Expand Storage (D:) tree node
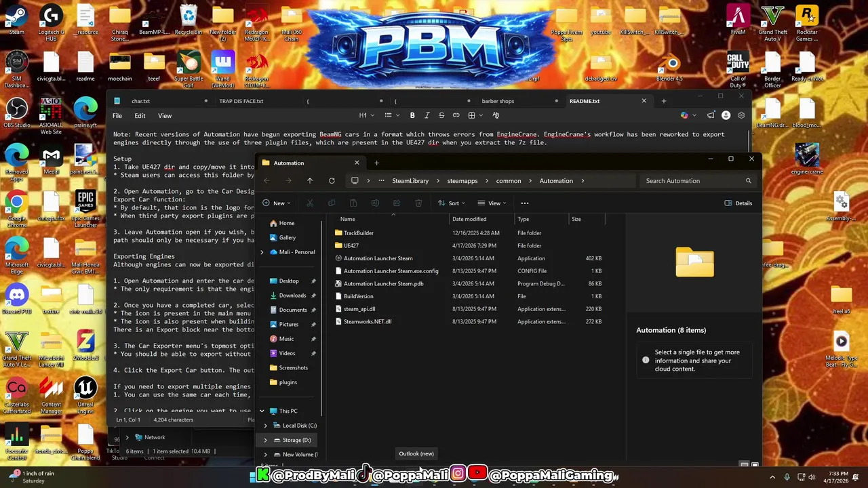The height and width of the screenshot is (488, 868). coord(265,440)
